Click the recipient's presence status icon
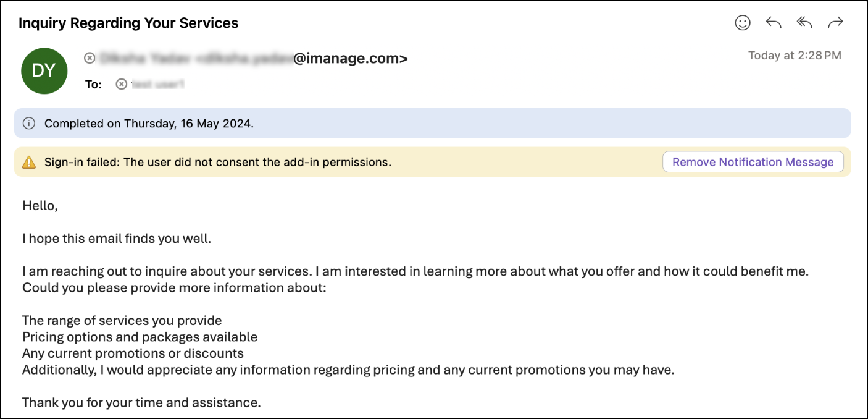The image size is (868, 419). click(x=122, y=84)
